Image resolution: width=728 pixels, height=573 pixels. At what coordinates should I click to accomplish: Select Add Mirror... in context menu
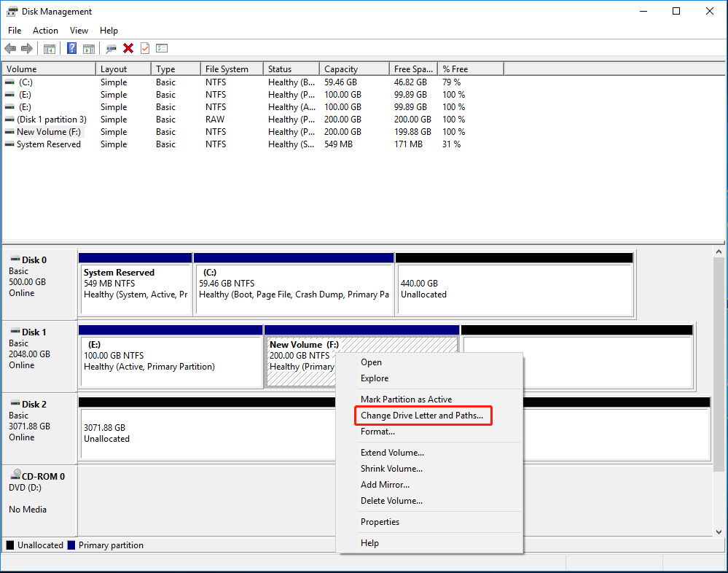pos(429,485)
